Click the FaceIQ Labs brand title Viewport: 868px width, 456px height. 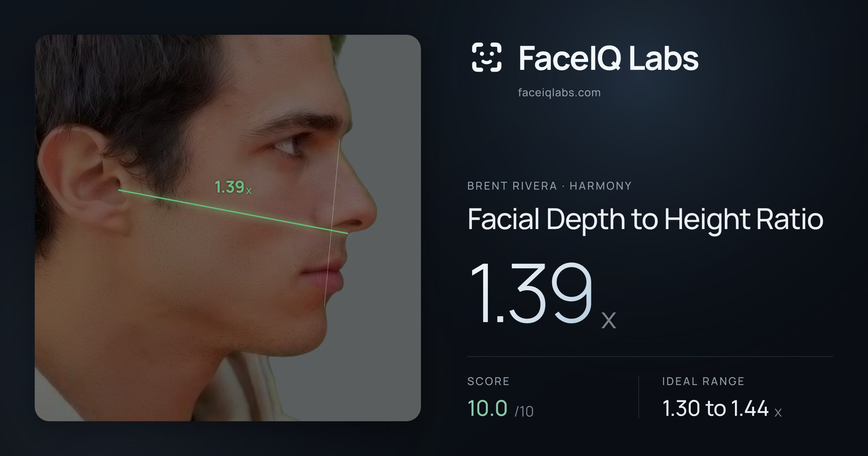608,58
